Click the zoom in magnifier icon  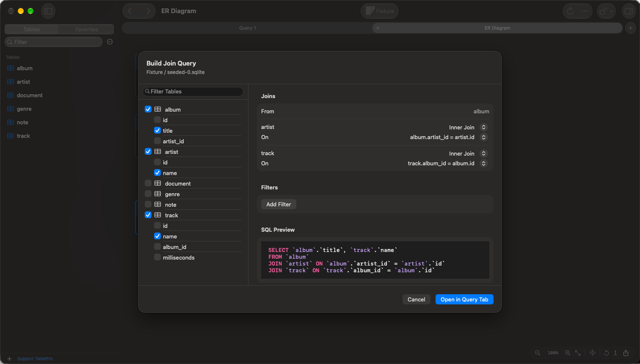tap(568, 353)
